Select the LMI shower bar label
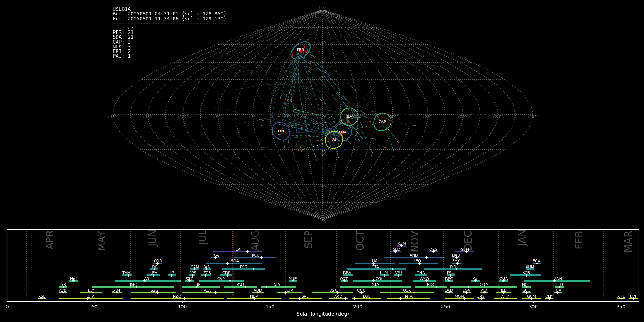 tap(375, 261)
